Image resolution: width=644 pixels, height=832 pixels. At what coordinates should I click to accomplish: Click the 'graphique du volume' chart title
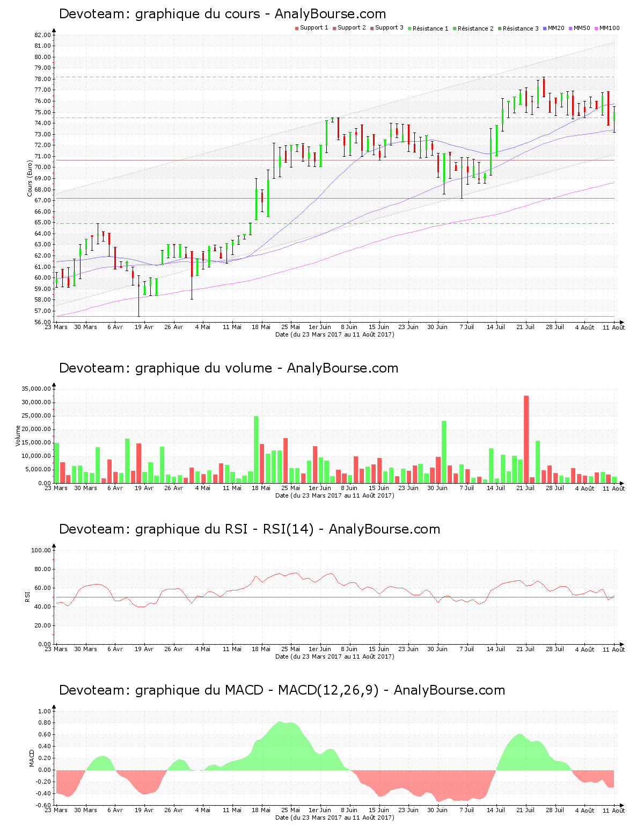pos(229,368)
